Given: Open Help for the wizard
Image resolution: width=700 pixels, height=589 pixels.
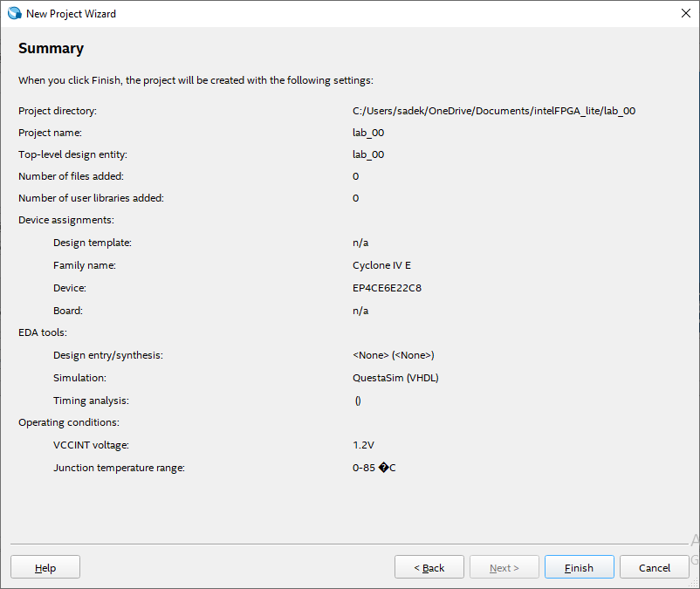Looking at the screenshot, I should 45,567.
